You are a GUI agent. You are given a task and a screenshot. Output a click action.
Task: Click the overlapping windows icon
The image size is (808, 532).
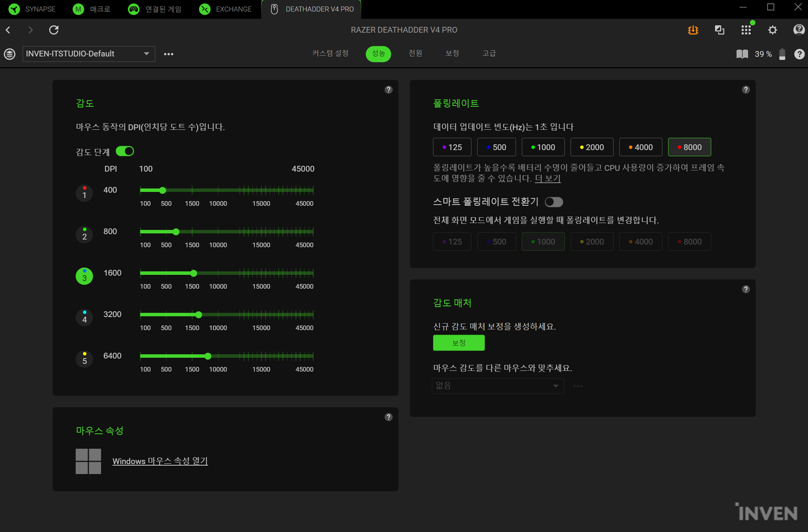(720, 30)
